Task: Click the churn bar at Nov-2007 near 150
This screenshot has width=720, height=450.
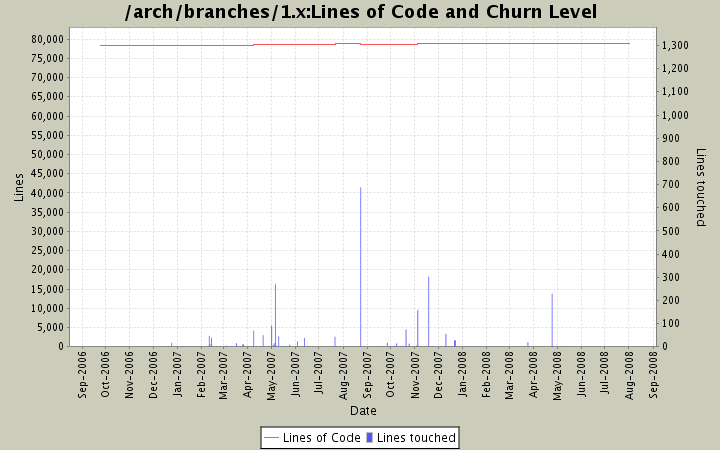Action: coord(417,328)
